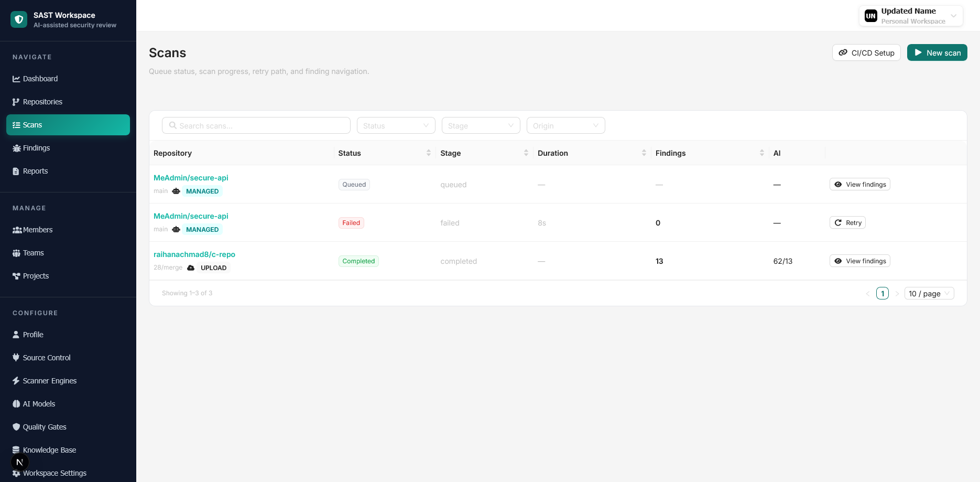Start a New scan
Viewport: 980px width, 482px height.
tap(937, 52)
